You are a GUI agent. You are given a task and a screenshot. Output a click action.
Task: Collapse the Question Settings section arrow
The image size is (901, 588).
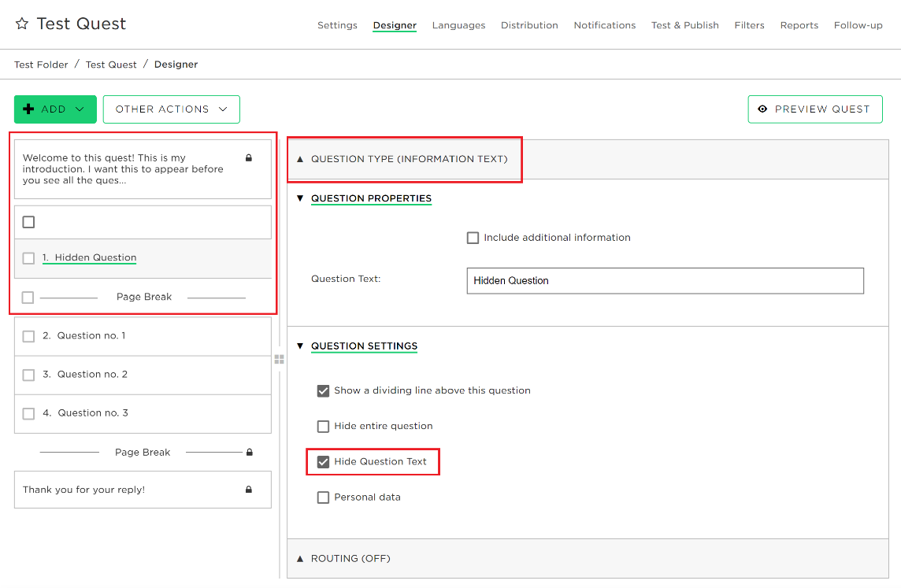coord(300,346)
